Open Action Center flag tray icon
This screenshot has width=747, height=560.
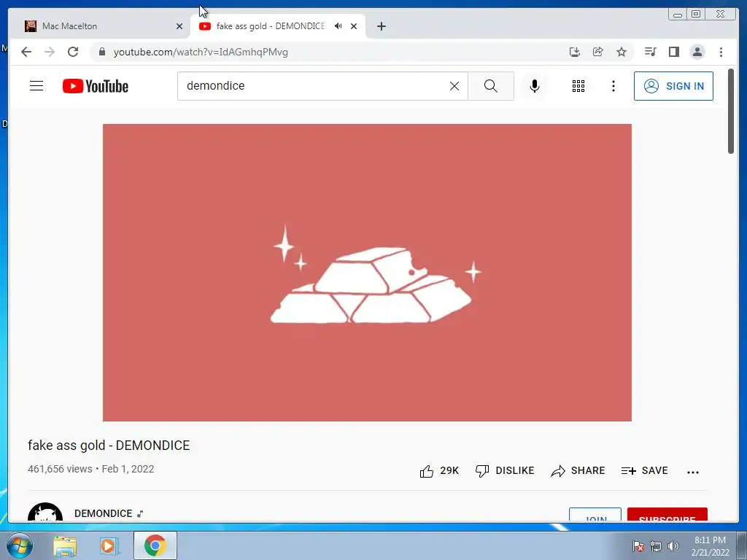638,546
